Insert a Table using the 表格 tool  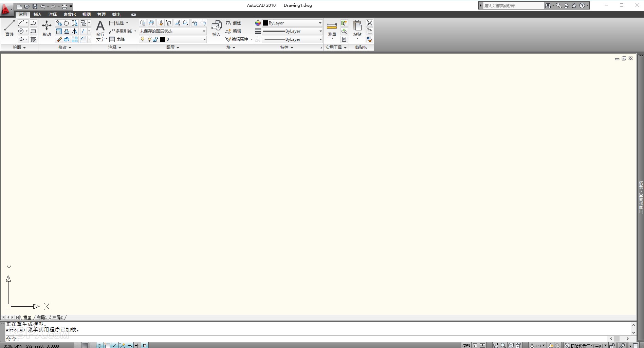117,39
